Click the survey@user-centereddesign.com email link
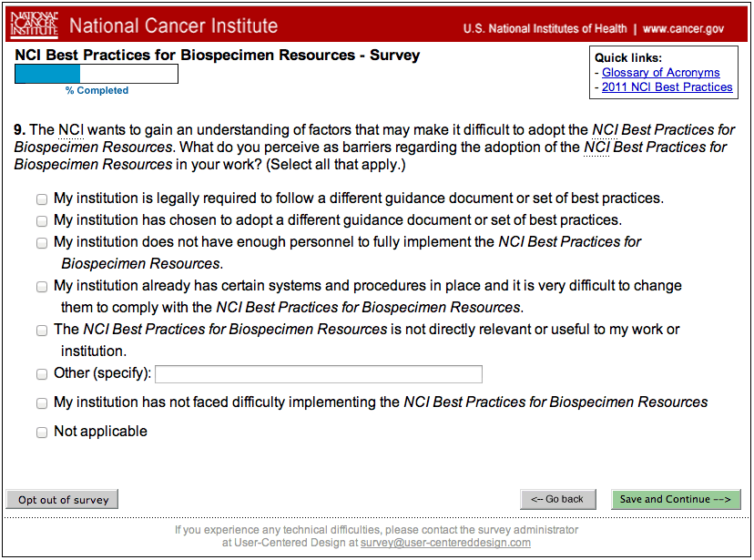754x560 pixels. pyautogui.click(x=445, y=543)
